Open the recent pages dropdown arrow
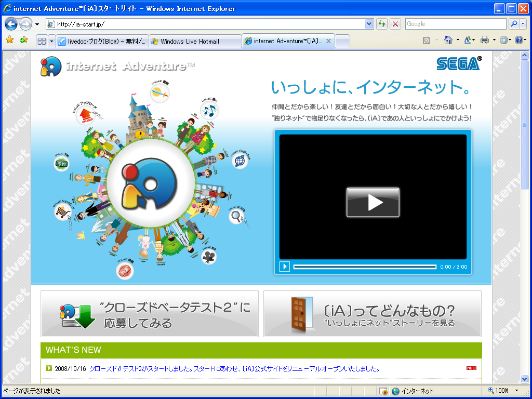The height and width of the screenshot is (399, 532). (37, 24)
